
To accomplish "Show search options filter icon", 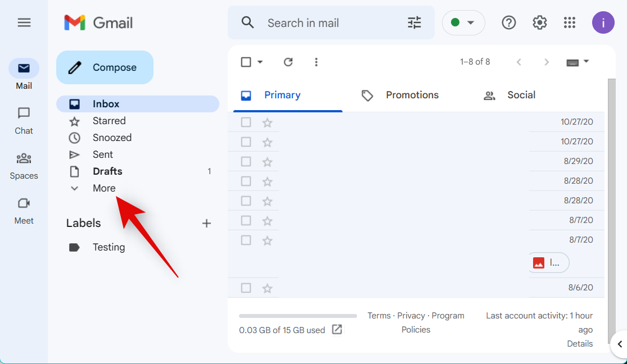I will pos(414,23).
